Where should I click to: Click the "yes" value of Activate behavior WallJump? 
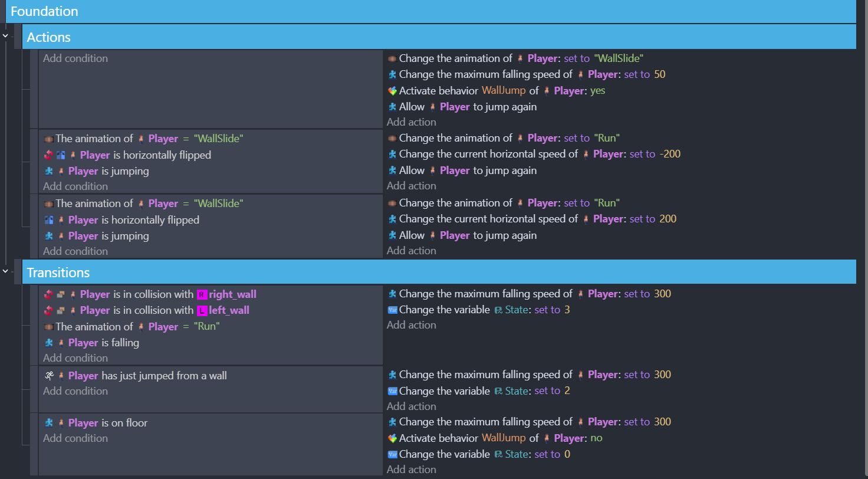tap(597, 91)
